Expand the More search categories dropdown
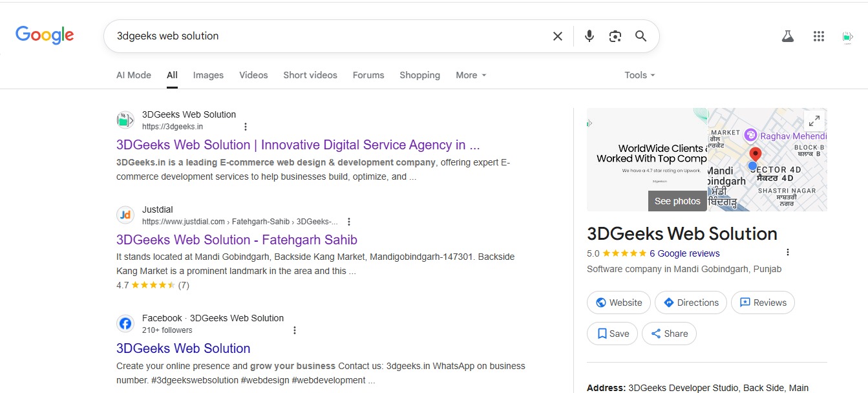This screenshot has height=393, width=868. (x=470, y=75)
